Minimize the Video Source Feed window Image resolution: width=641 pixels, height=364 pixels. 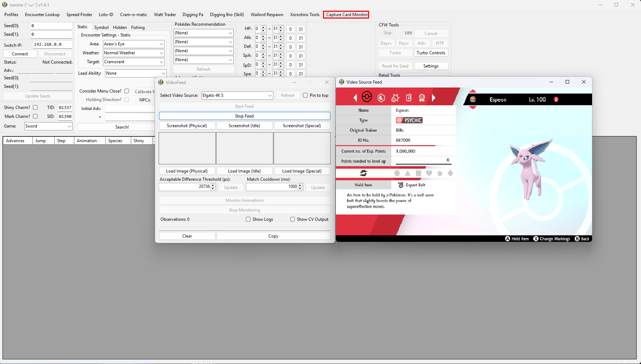tap(551, 82)
